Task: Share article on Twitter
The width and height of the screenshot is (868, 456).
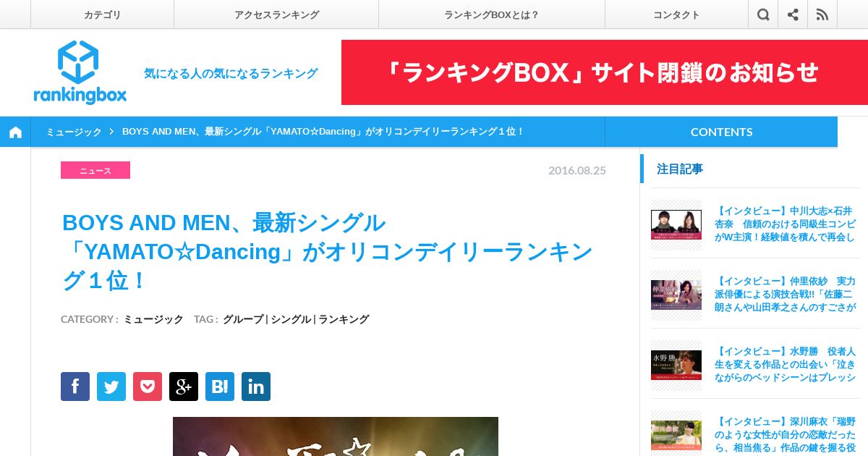Action: (x=111, y=387)
